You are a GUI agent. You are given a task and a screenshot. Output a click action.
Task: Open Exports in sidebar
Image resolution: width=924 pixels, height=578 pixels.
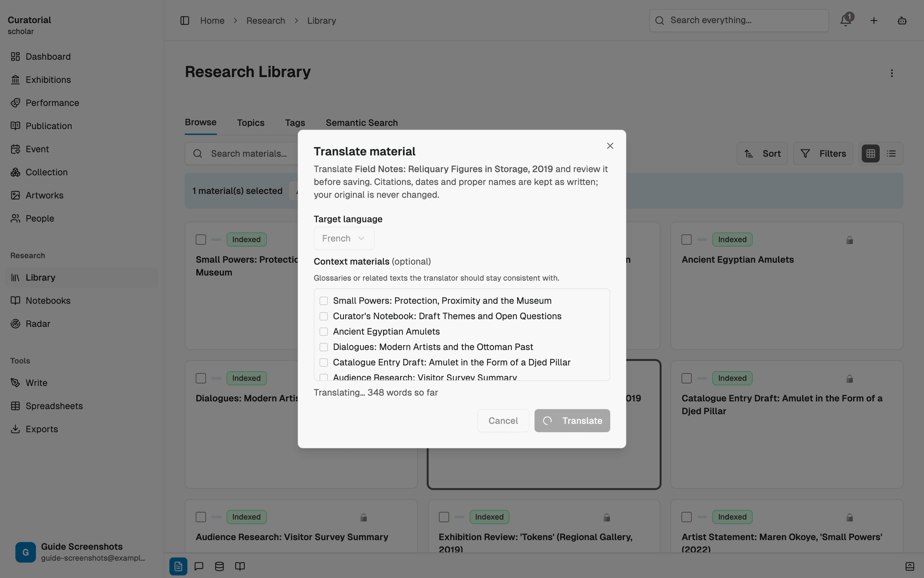pos(81,429)
